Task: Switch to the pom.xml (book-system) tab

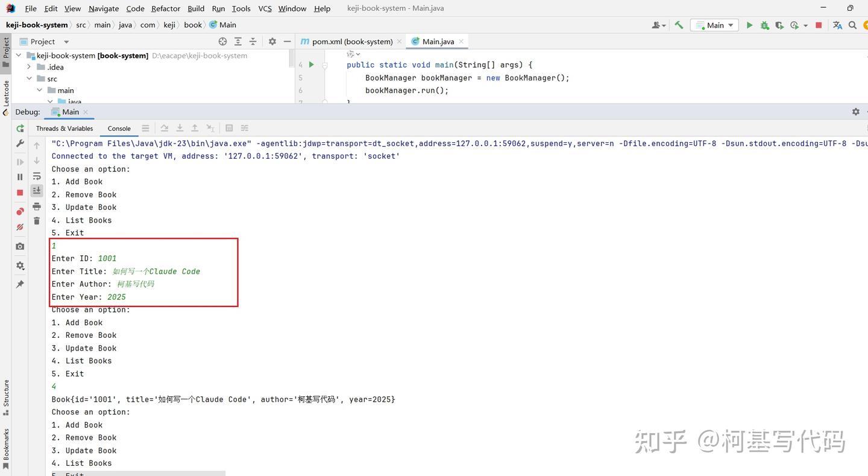Action: click(352, 42)
